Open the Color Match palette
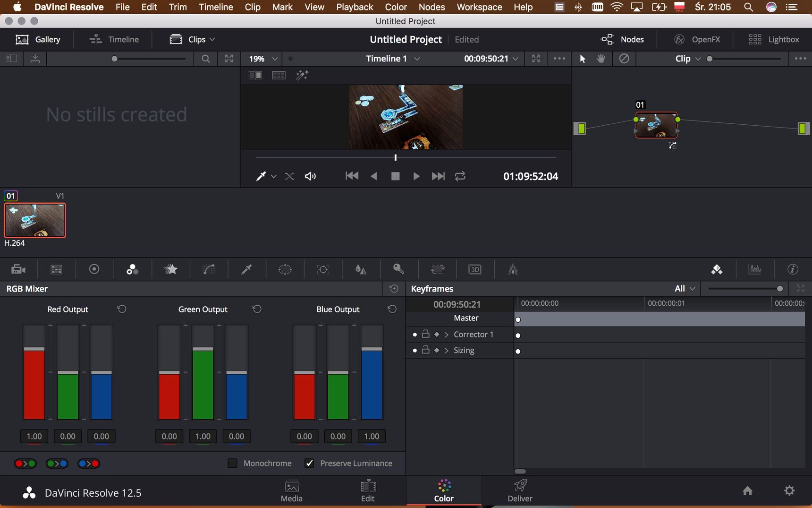The image size is (812, 508). coord(56,269)
